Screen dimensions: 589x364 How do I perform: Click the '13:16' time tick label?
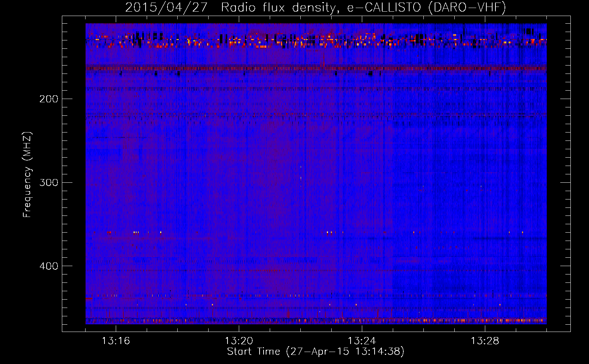click(116, 341)
